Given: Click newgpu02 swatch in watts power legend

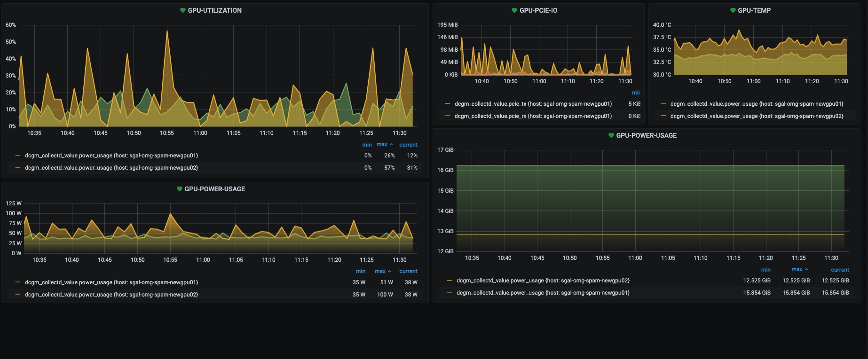Looking at the screenshot, I should pyautogui.click(x=18, y=295).
